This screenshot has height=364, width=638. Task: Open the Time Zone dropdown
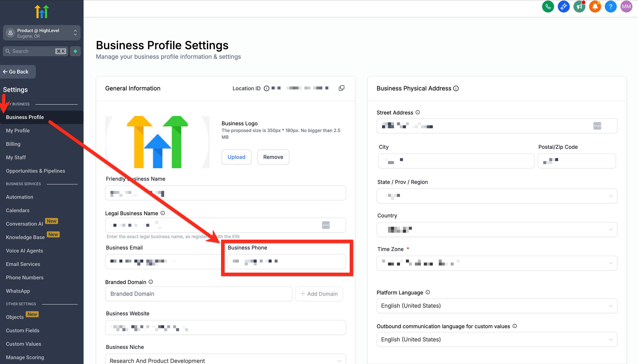497,263
